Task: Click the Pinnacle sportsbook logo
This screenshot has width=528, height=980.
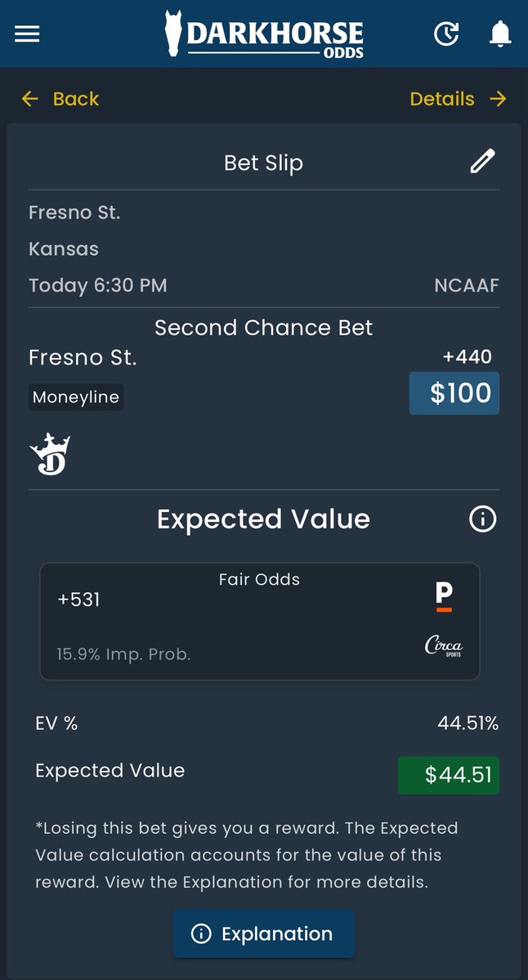Action: [444, 597]
